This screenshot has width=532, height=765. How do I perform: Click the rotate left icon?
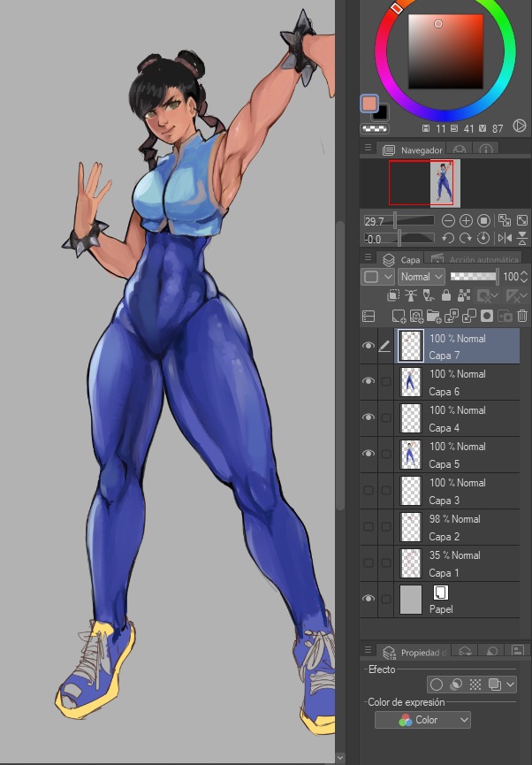pyautogui.click(x=448, y=238)
